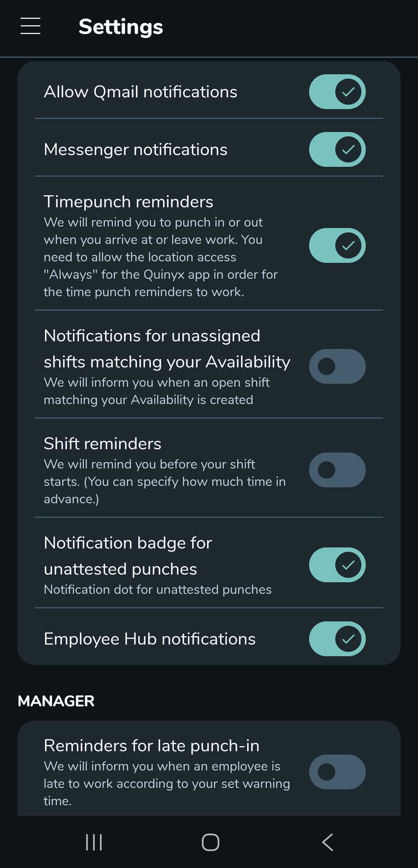
Task: Select the Timepunch reminders description text
Action: click(161, 257)
